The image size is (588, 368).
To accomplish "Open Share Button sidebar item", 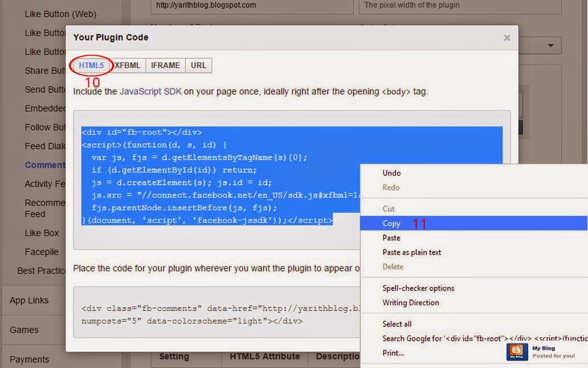I will [x=45, y=71].
